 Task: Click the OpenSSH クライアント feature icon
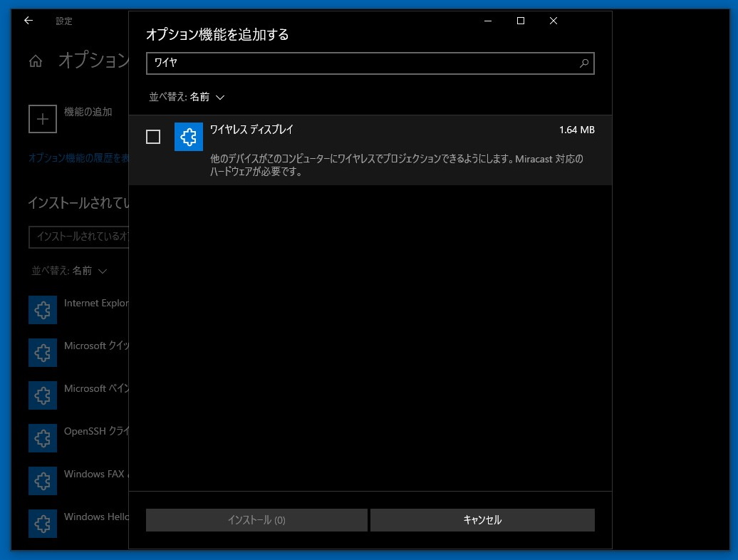click(x=43, y=438)
